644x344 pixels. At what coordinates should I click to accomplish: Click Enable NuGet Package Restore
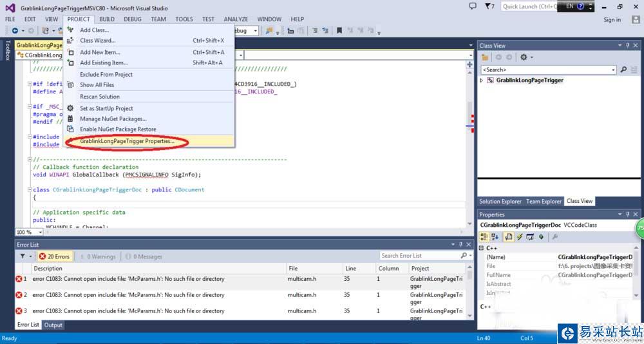[149, 129]
